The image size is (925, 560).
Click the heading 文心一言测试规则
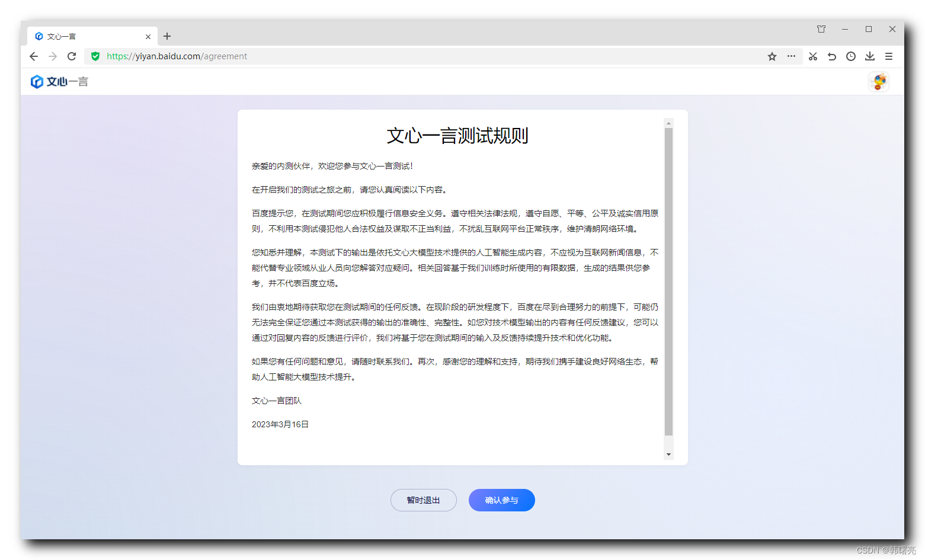[457, 136]
